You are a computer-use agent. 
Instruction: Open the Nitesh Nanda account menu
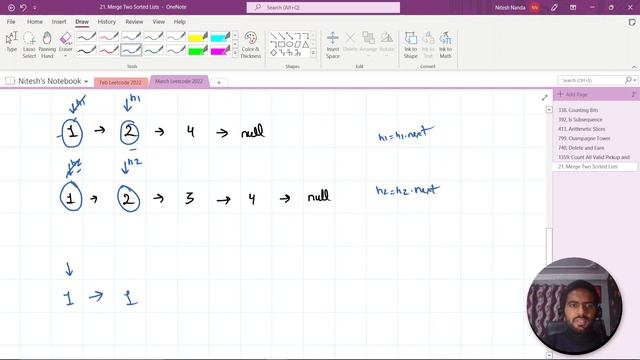(517, 7)
